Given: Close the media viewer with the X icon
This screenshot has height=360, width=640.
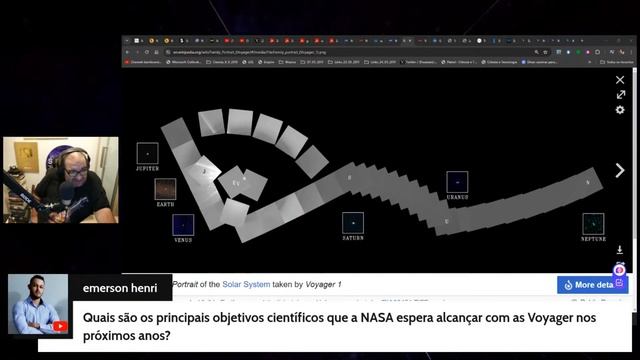Looking at the screenshot, I should point(620,80).
